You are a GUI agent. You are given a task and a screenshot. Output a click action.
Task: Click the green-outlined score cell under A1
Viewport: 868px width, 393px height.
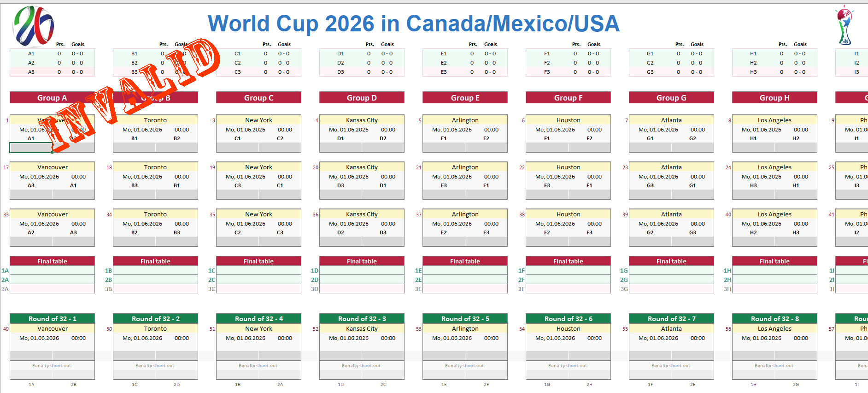[31, 148]
